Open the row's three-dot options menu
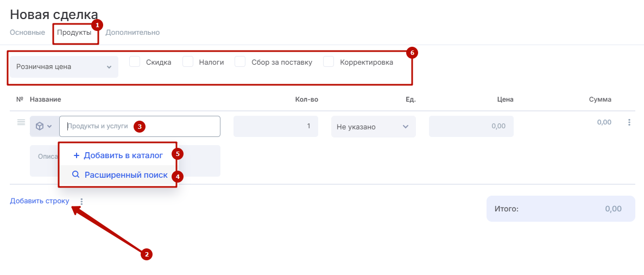 point(629,122)
